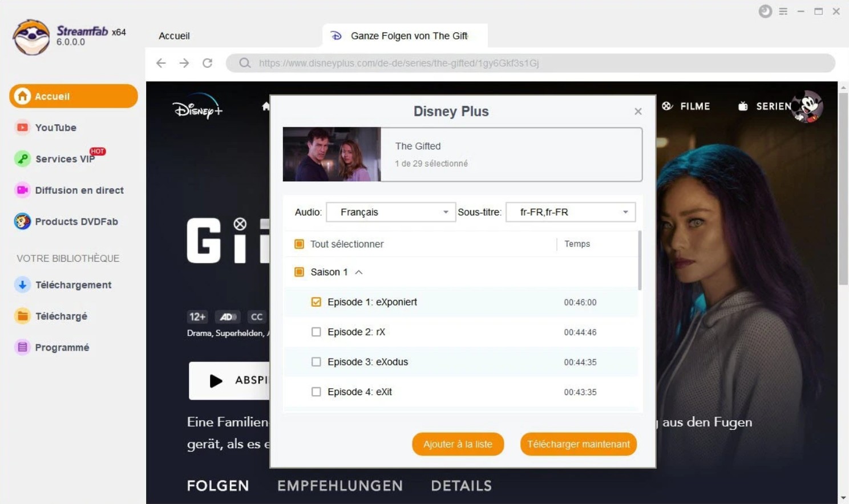Click the 00:43:35 duration text
The height and width of the screenshot is (504, 849).
580,392
